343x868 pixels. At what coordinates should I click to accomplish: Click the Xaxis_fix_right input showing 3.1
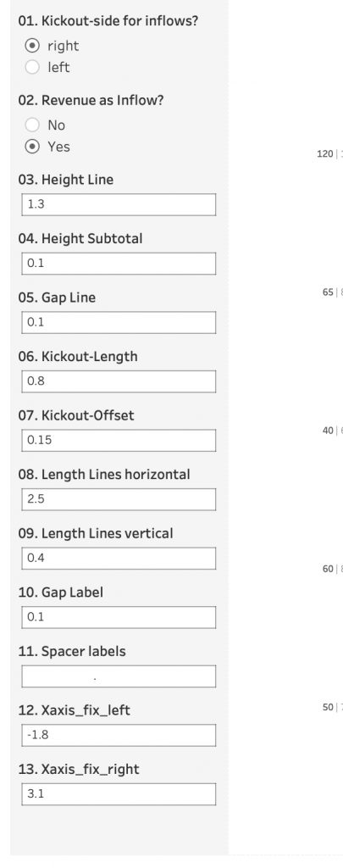point(119,793)
